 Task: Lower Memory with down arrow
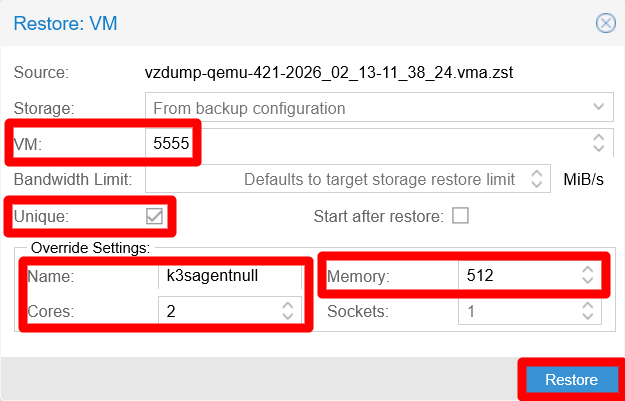point(587,281)
